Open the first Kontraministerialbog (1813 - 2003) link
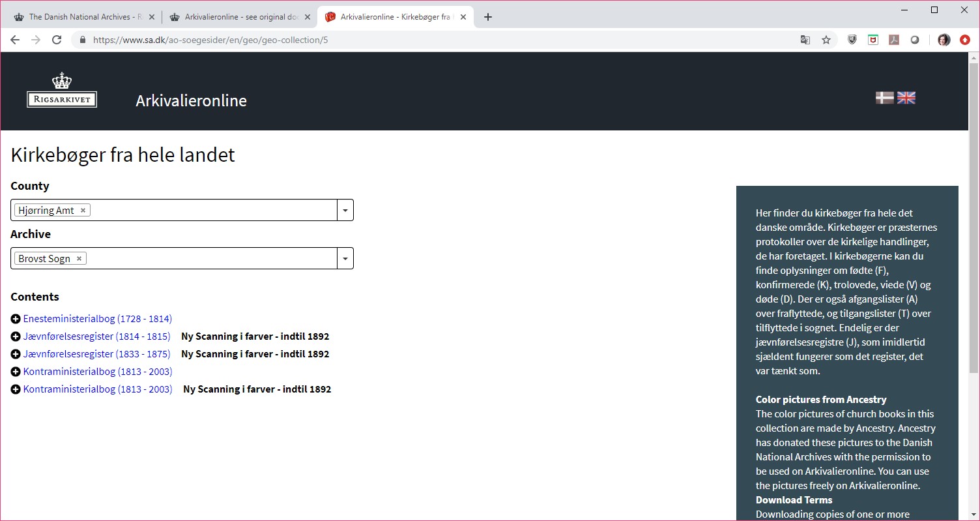Image resolution: width=980 pixels, height=521 pixels. [x=98, y=372]
